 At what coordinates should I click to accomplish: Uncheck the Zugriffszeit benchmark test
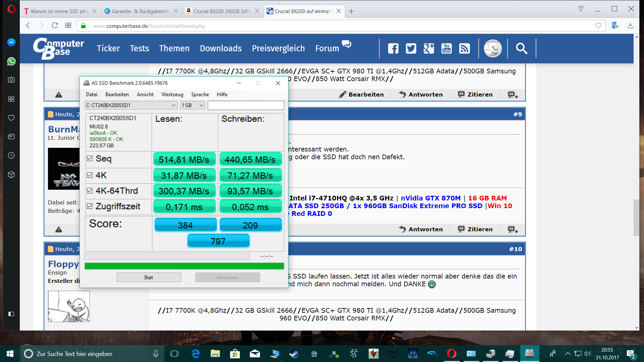tap(90, 206)
